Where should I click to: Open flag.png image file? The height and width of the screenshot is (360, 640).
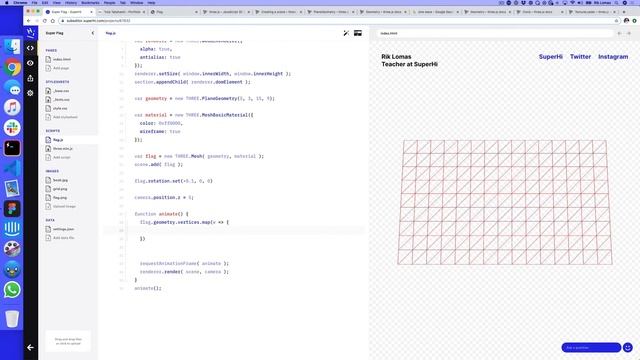(60, 198)
